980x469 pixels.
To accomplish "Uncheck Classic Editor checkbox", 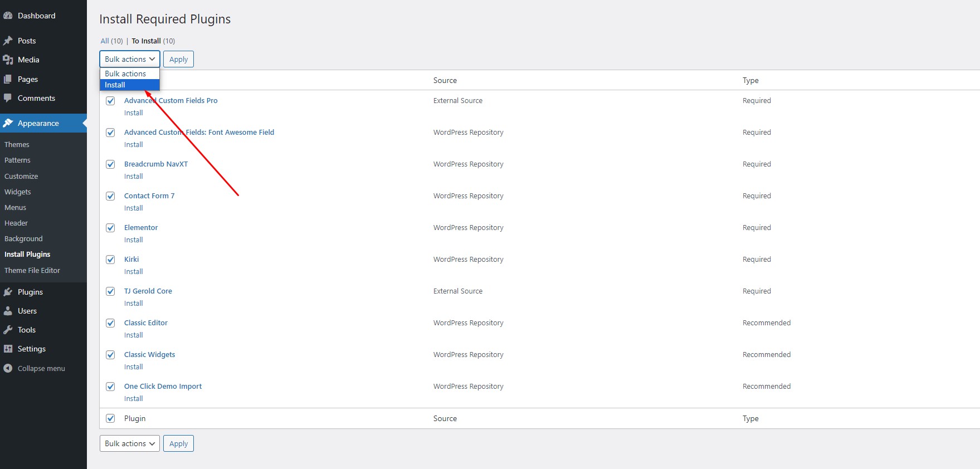I will (x=110, y=323).
